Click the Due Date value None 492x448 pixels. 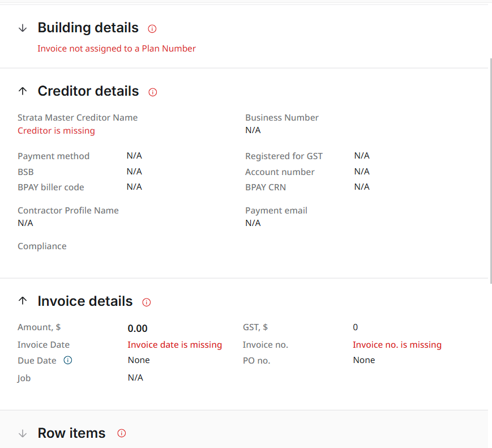tap(139, 360)
